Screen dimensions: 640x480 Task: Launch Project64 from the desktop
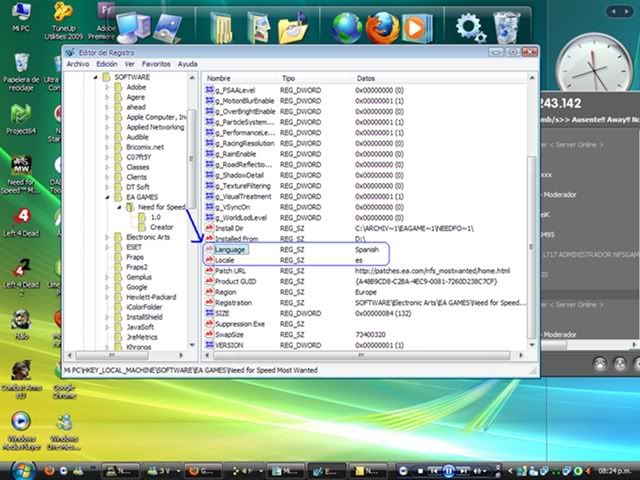point(21,119)
